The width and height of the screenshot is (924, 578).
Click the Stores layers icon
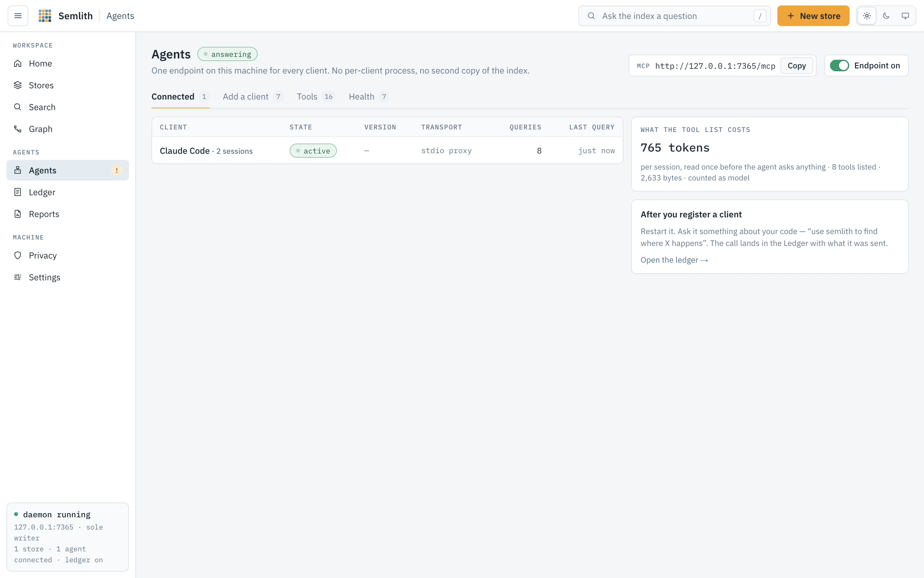[x=18, y=85]
